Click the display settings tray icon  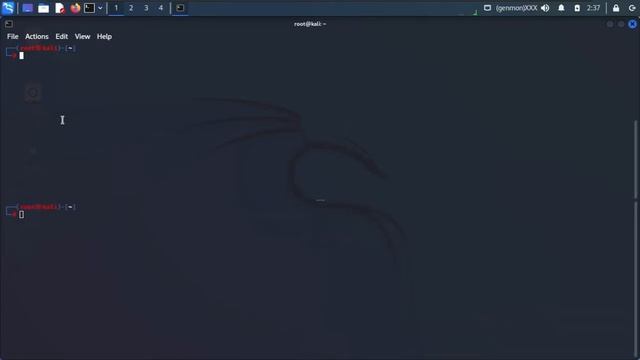pos(487,8)
